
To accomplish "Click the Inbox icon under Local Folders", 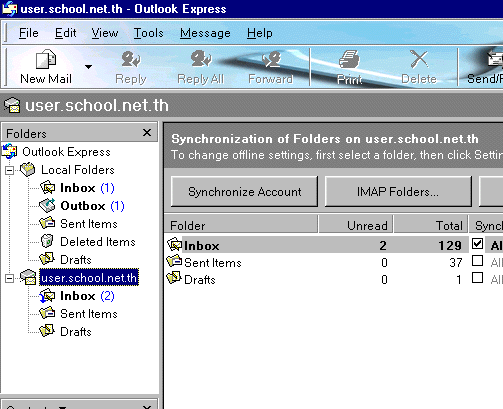I will click(x=47, y=187).
